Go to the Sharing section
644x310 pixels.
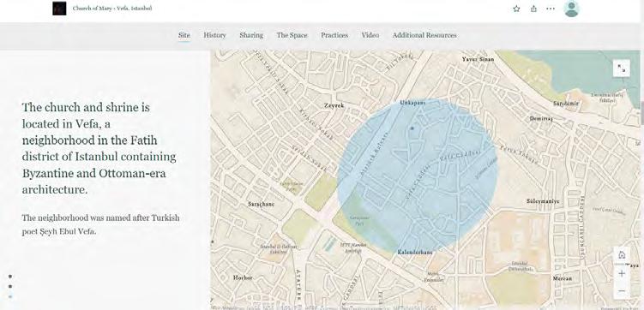[x=251, y=35]
